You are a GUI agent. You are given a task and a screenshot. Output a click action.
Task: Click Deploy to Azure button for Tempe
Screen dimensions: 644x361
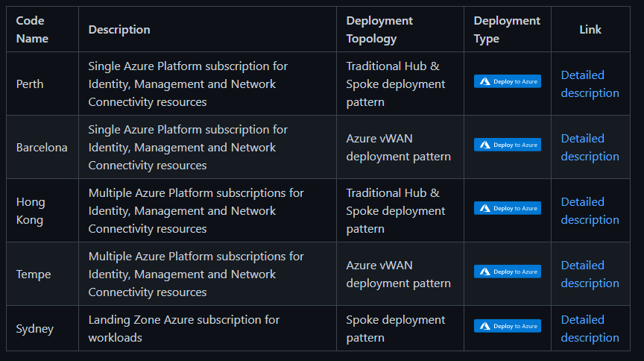pos(508,271)
